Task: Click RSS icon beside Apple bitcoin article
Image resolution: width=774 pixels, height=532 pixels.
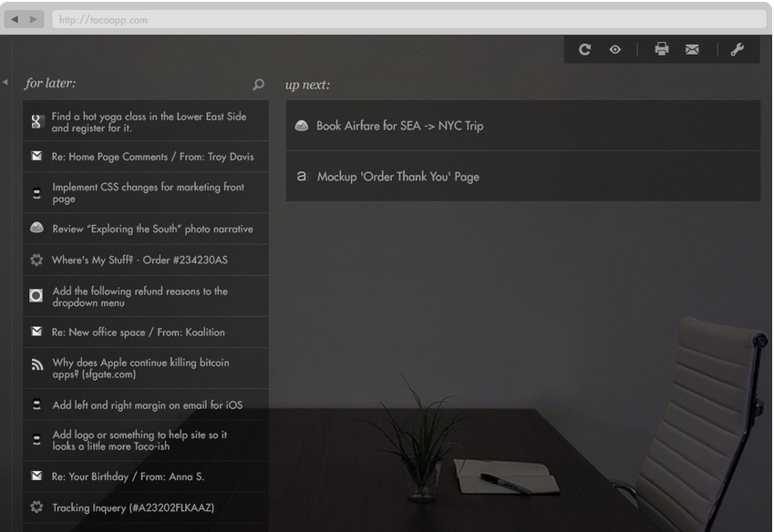Action: point(37,364)
